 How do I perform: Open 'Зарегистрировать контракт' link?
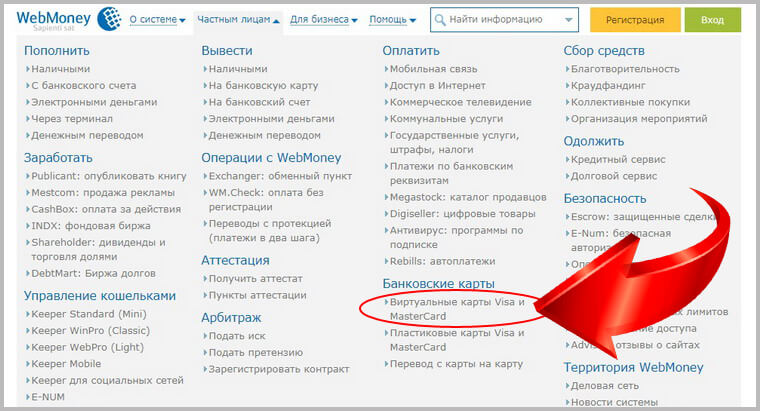pos(279,369)
